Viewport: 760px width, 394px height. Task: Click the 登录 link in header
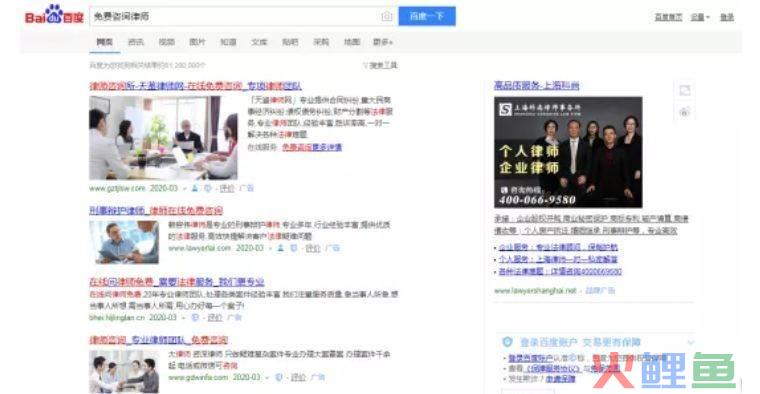727,17
